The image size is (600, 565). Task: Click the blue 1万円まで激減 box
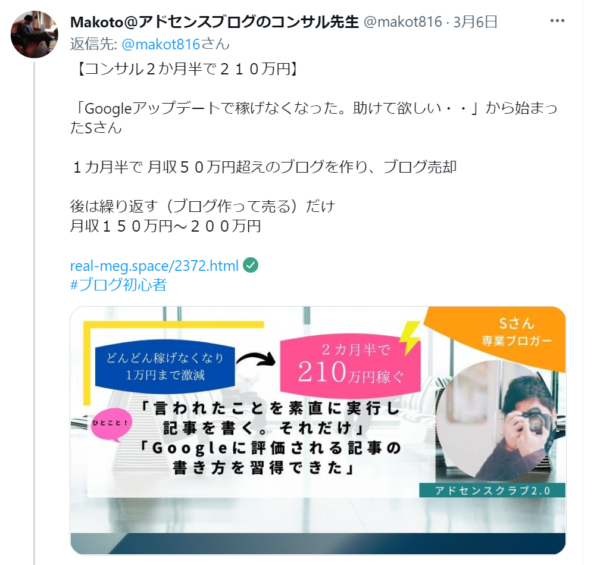pyautogui.click(x=165, y=366)
